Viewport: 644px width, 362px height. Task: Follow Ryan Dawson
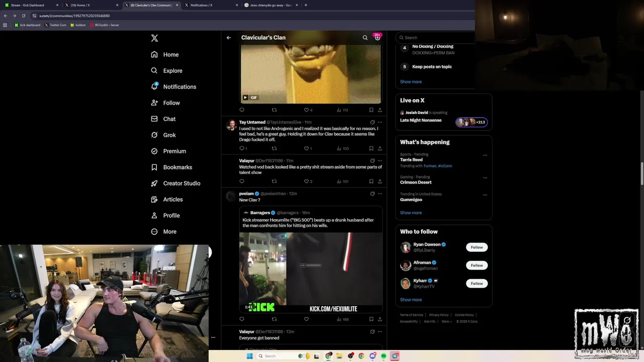(x=477, y=247)
